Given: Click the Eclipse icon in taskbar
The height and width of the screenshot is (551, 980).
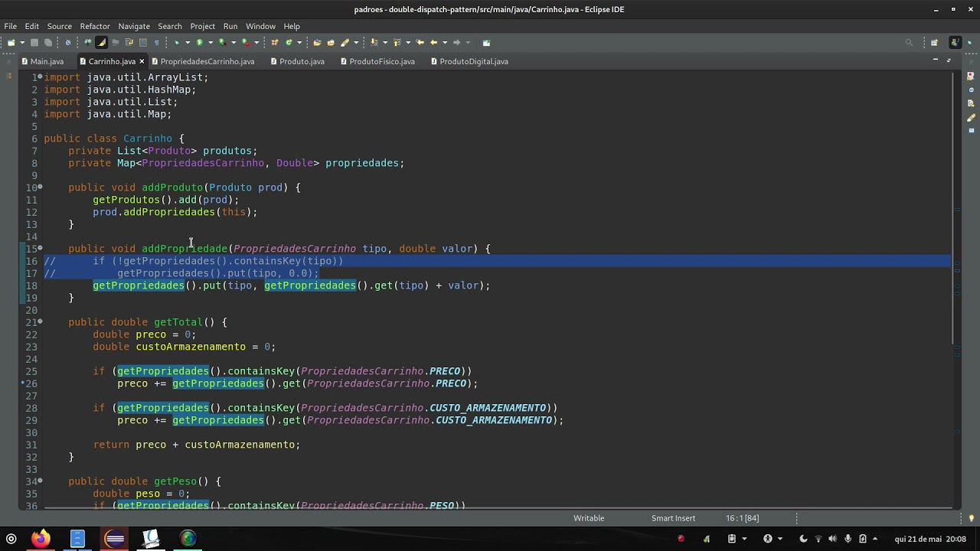Looking at the screenshot, I should (x=115, y=539).
